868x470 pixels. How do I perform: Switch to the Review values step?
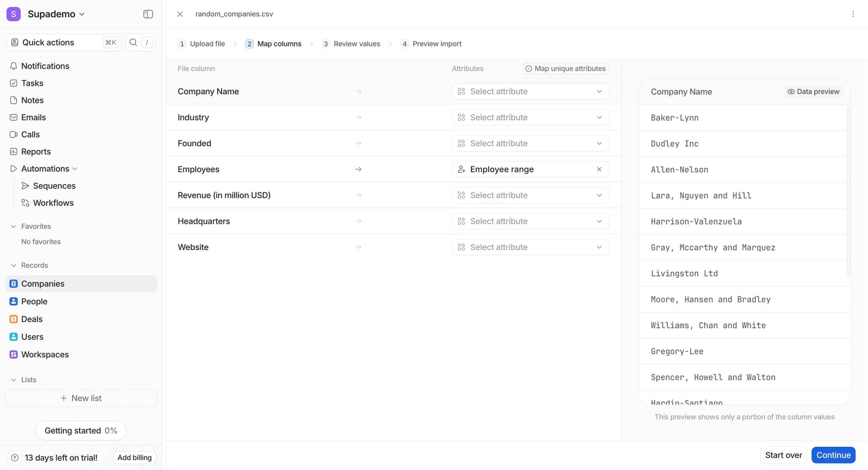tap(356, 44)
